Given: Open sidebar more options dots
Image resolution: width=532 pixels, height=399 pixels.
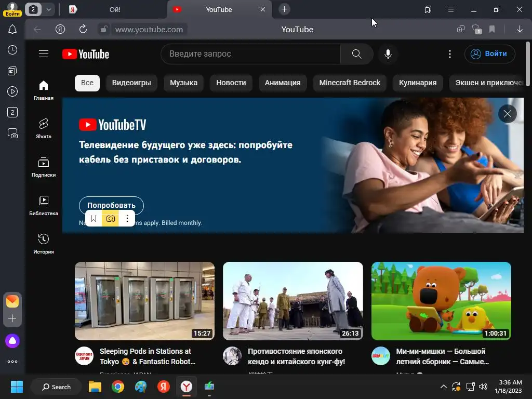Looking at the screenshot, I should [x=12, y=362].
